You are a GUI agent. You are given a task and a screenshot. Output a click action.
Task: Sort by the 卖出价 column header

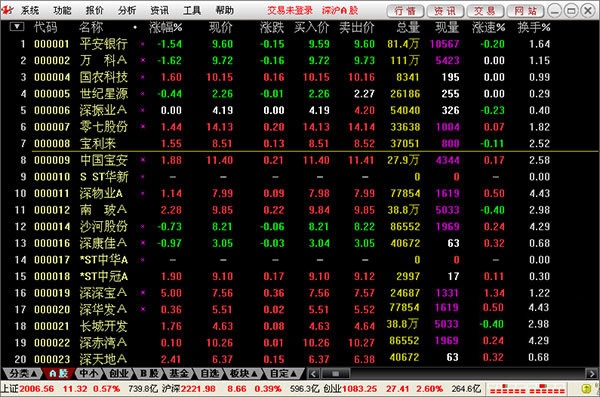357,27
